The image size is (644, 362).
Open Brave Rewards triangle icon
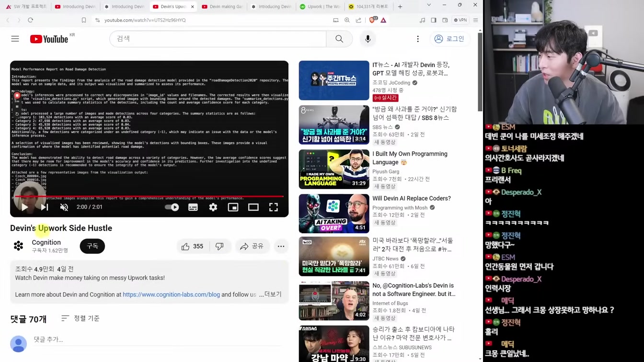[383, 20]
